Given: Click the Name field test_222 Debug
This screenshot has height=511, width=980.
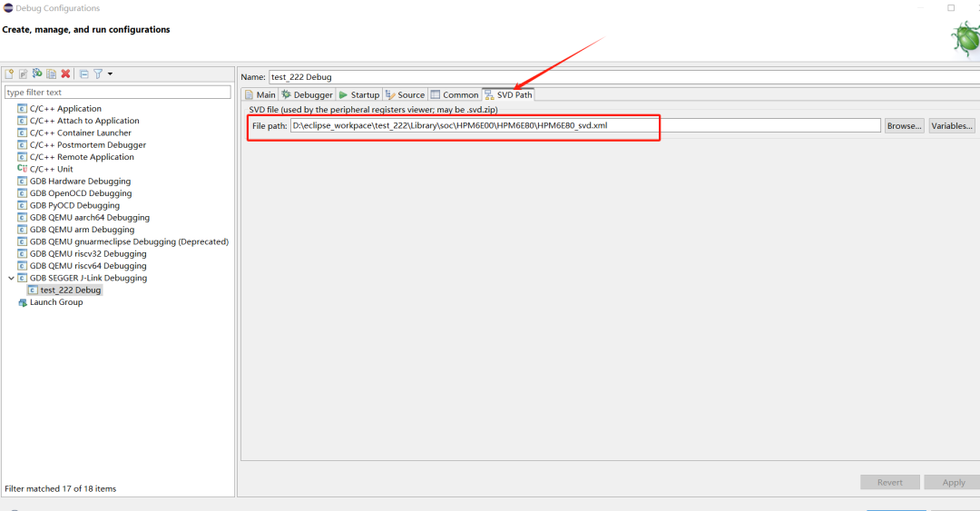Looking at the screenshot, I should (623, 77).
